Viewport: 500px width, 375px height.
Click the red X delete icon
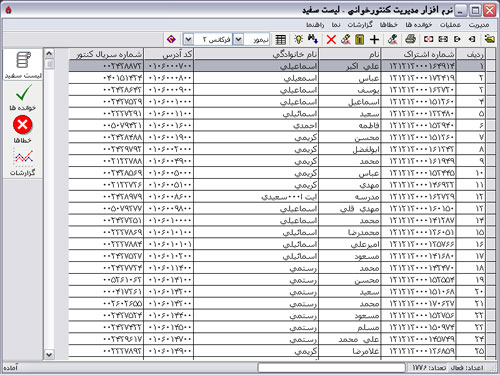click(331, 40)
